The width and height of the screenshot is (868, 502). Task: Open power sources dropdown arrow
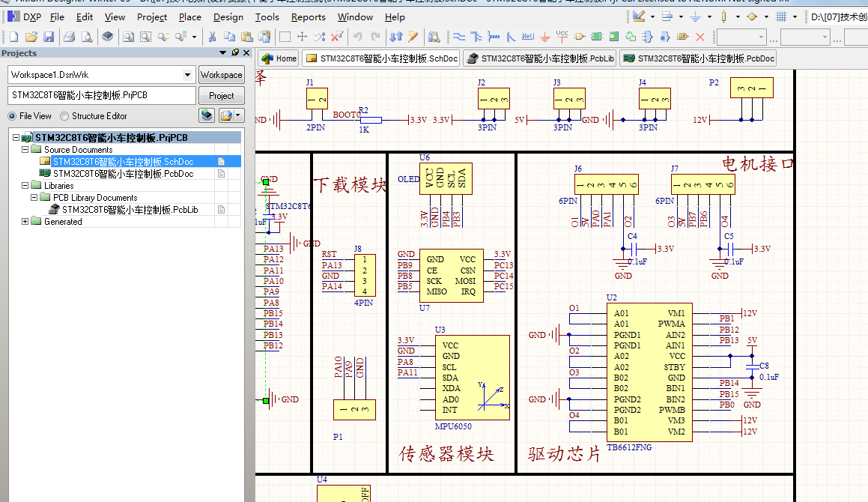(709, 17)
